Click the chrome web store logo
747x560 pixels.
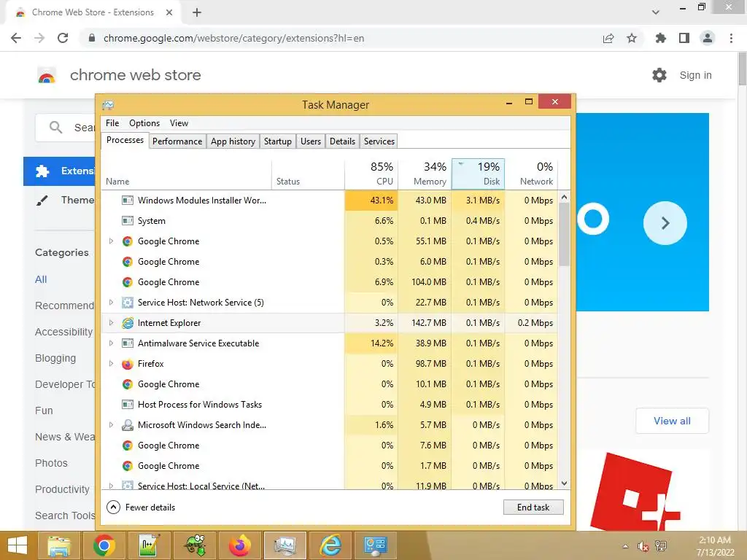tap(47, 75)
